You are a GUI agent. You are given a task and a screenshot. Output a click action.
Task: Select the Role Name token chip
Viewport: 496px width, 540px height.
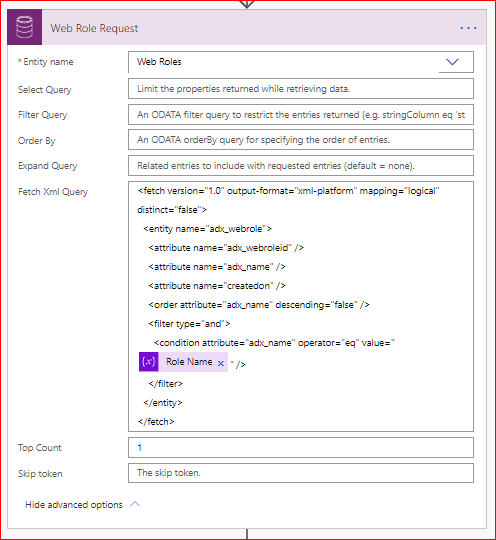pyautogui.click(x=183, y=362)
